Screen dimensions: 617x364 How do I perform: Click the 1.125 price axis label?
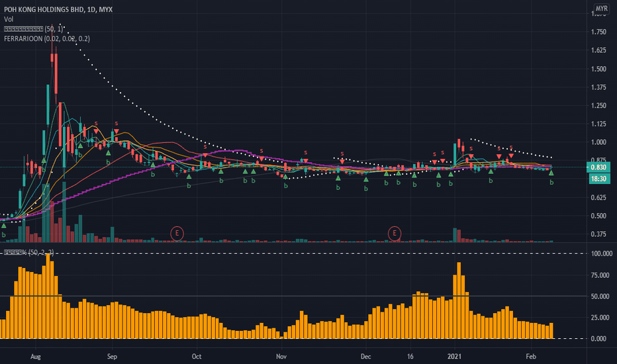(x=598, y=124)
